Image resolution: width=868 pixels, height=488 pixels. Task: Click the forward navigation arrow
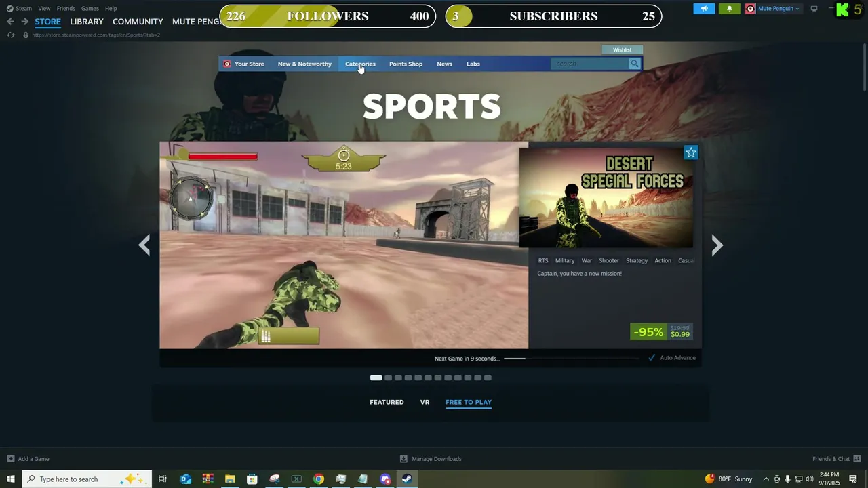point(24,22)
